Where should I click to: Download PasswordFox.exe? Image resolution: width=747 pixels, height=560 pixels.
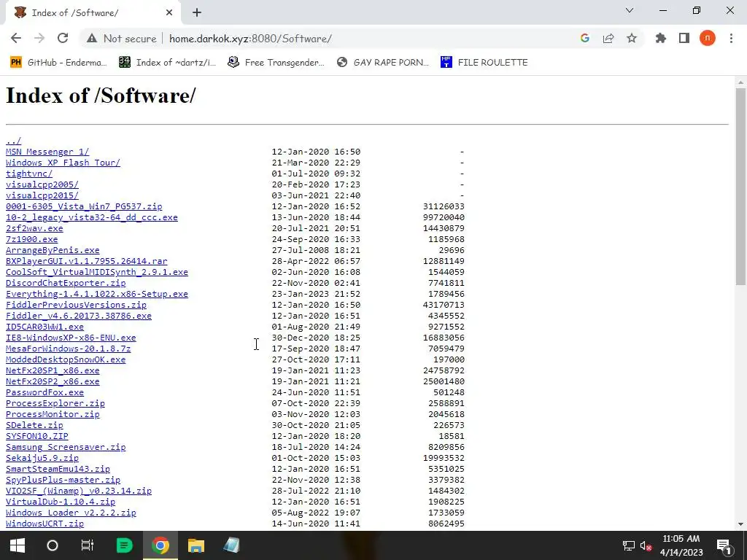coord(44,393)
